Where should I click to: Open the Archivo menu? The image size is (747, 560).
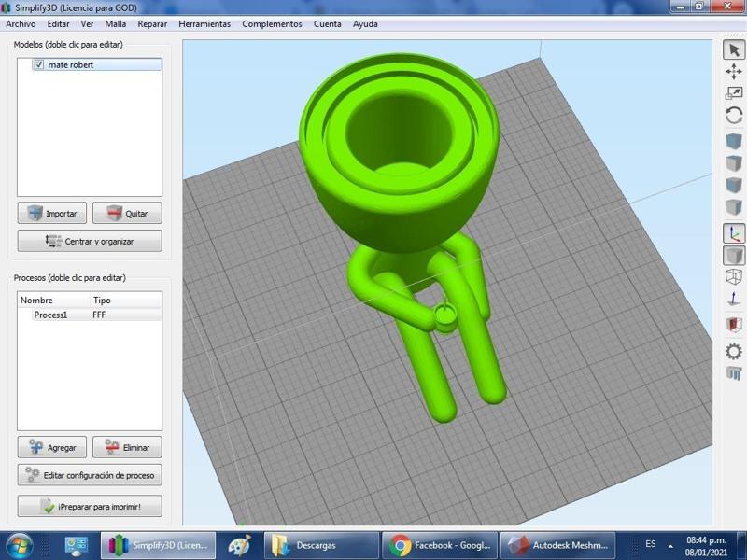21,24
